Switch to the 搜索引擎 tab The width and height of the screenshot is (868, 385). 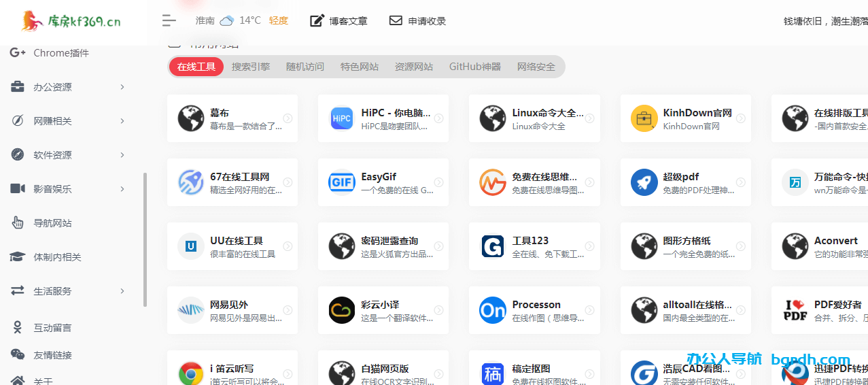click(251, 67)
